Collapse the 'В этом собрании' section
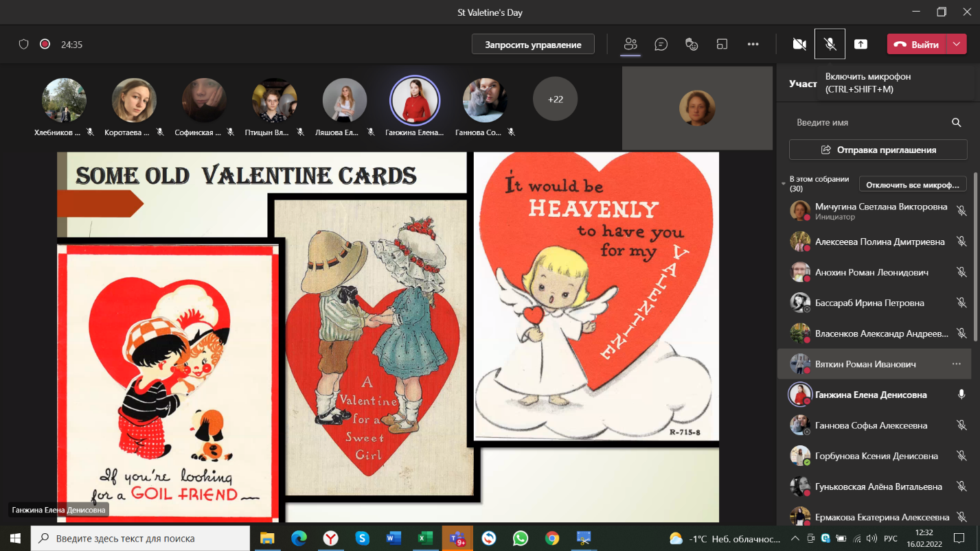The image size is (980, 551). [784, 184]
